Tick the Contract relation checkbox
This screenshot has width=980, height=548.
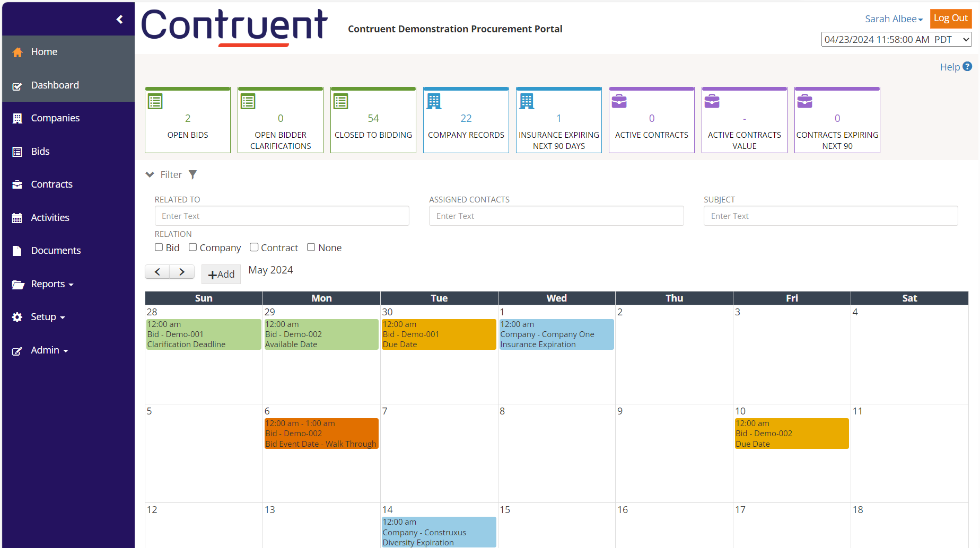point(254,247)
